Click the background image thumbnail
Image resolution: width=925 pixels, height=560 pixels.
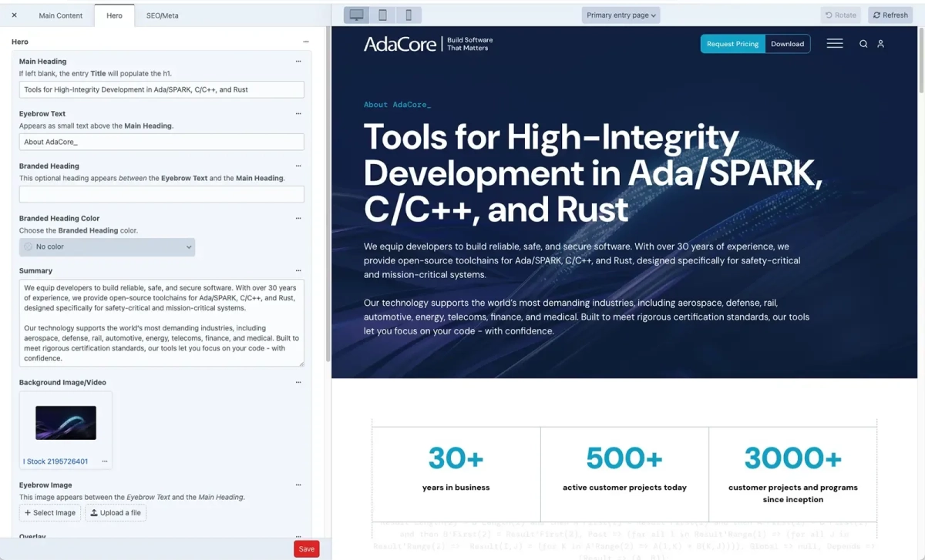tap(66, 422)
